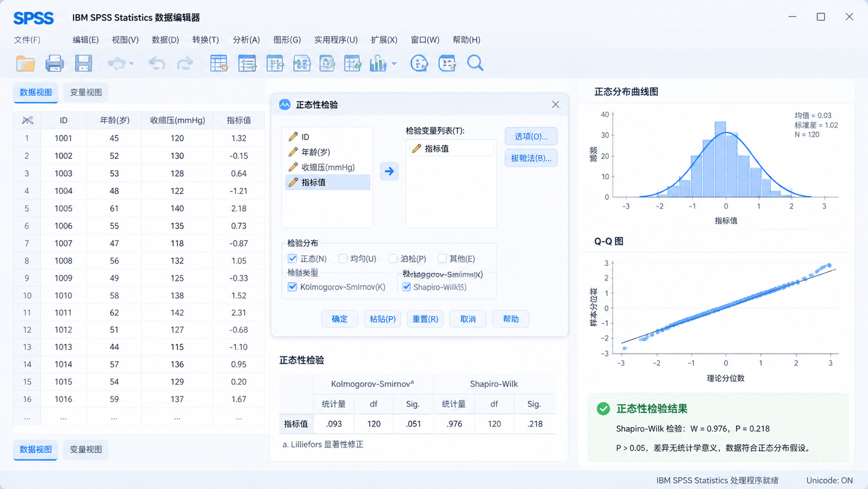The width and height of the screenshot is (868, 489).
Task: Click the 取消 button
Action: pos(468,319)
